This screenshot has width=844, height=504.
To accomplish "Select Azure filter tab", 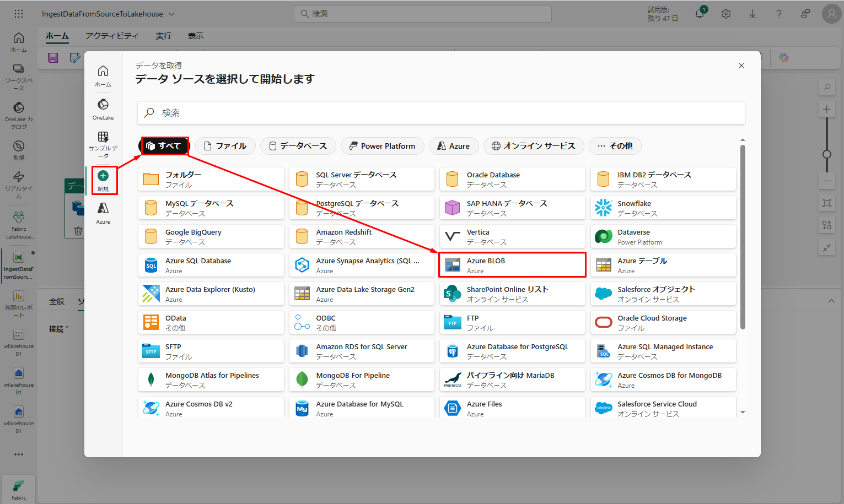I will pos(454,146).
